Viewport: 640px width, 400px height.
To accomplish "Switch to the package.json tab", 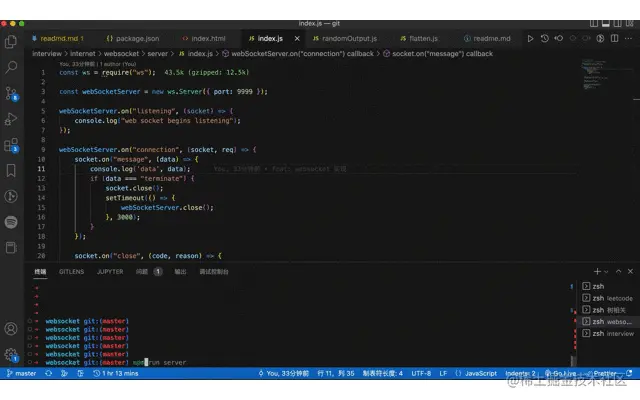I will tap(133, 38).
